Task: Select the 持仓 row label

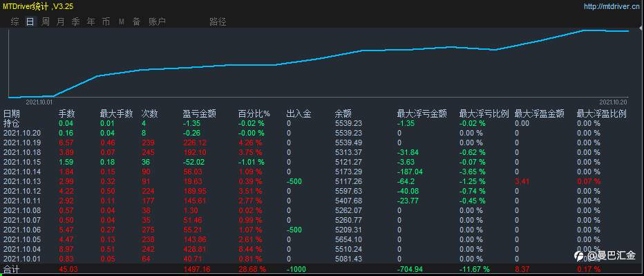Action: pyautogui.click(x=12, y=123)
